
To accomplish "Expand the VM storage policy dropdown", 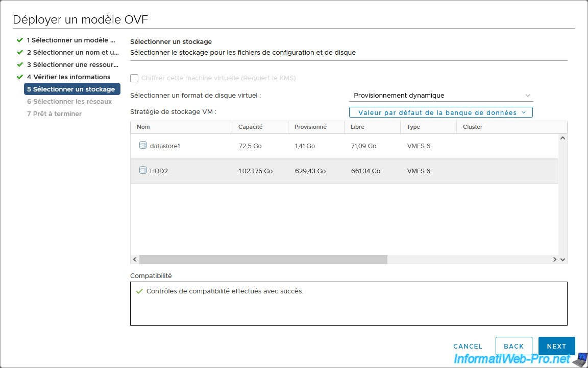I will (441, 112).
